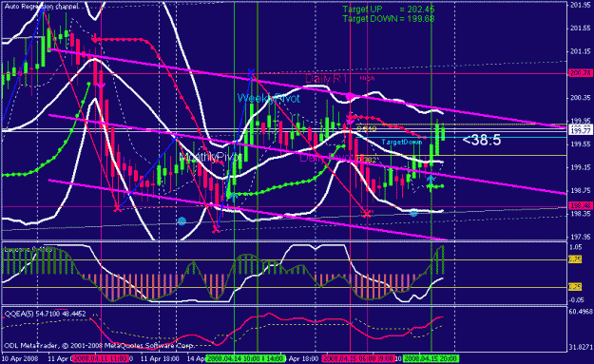594x364 pixels.
Task: Select the <38.5 text annotation
Action: (x=482, y=140)
